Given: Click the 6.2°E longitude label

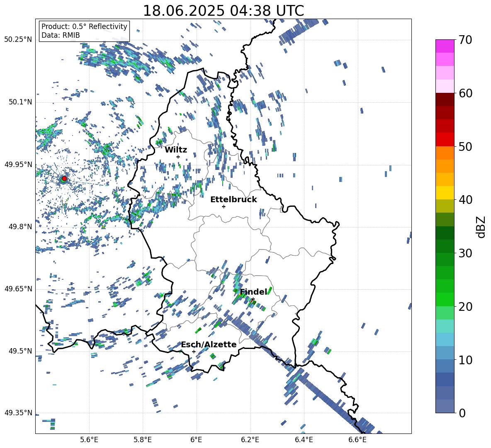Looking at the screenshot, I should pyautogui.click(x=250, y=440).
